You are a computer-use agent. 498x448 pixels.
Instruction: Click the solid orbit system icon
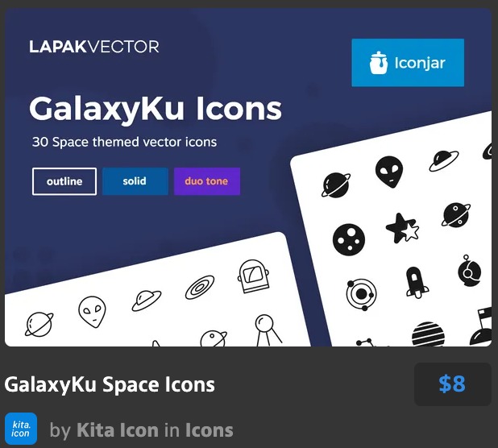pos(361,295)
